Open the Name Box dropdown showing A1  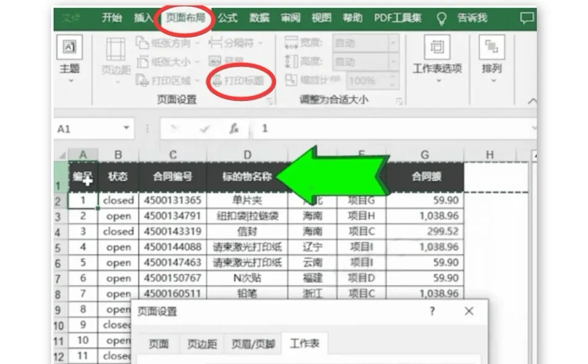(127, 128)
